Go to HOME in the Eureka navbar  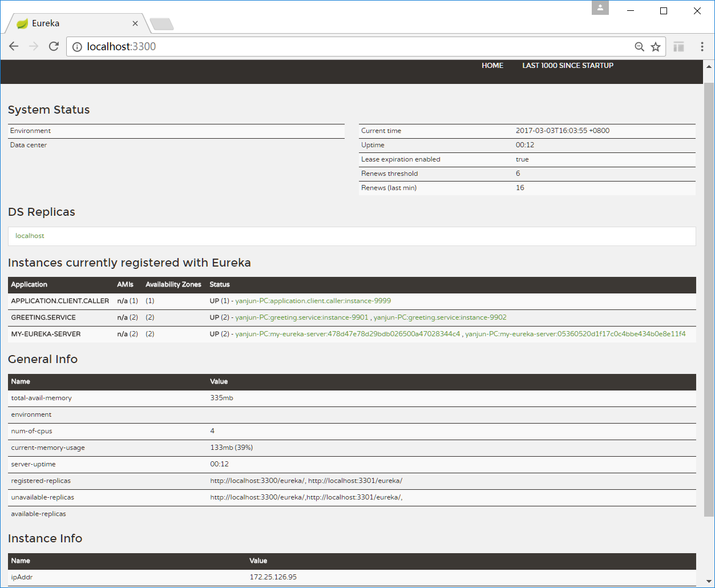click(492, 66)
